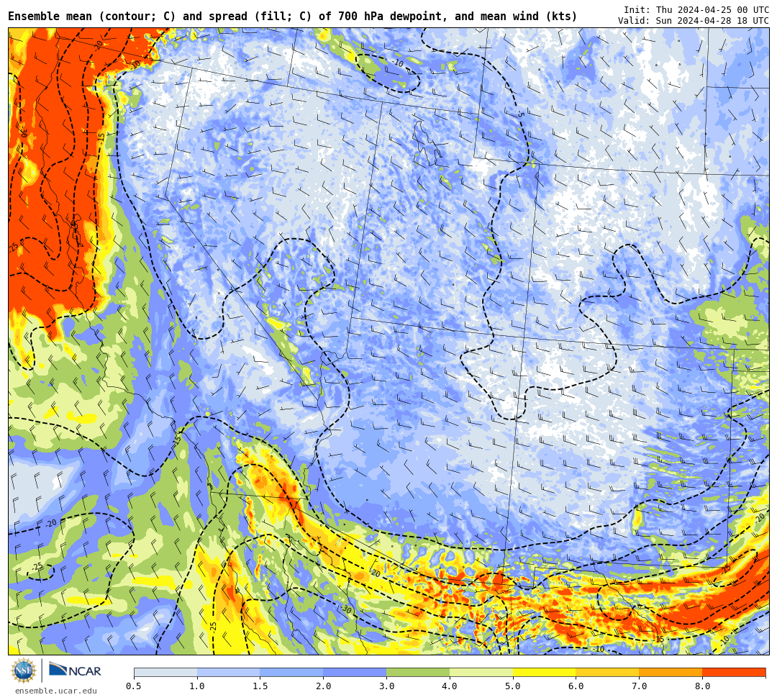777x700 pixels.
Task: Click the 0.5–1.0 palest blue colorbar segment
Action: pyautogui.click(x=165, y=672)
